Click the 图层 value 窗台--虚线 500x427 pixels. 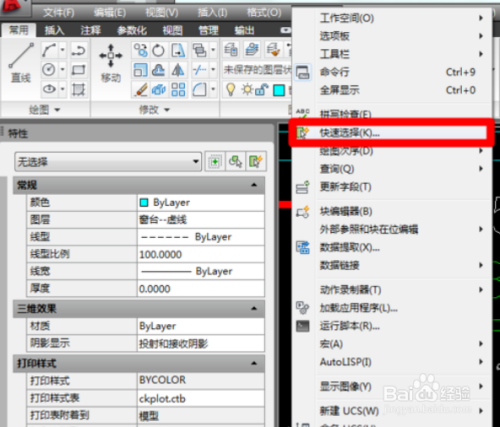tap(201, 220)
